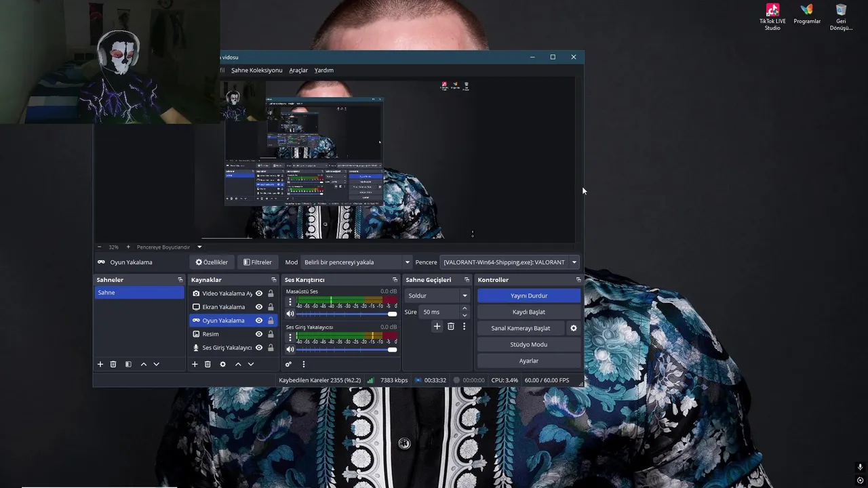This screenshot has height=488, width=868.
Task: Open advanced audio properties gears icon
Action: point(288,364)
